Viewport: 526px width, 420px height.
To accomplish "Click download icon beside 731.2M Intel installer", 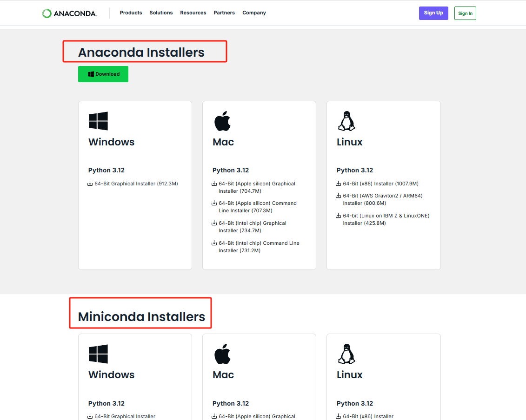I will tap(214, 243).
